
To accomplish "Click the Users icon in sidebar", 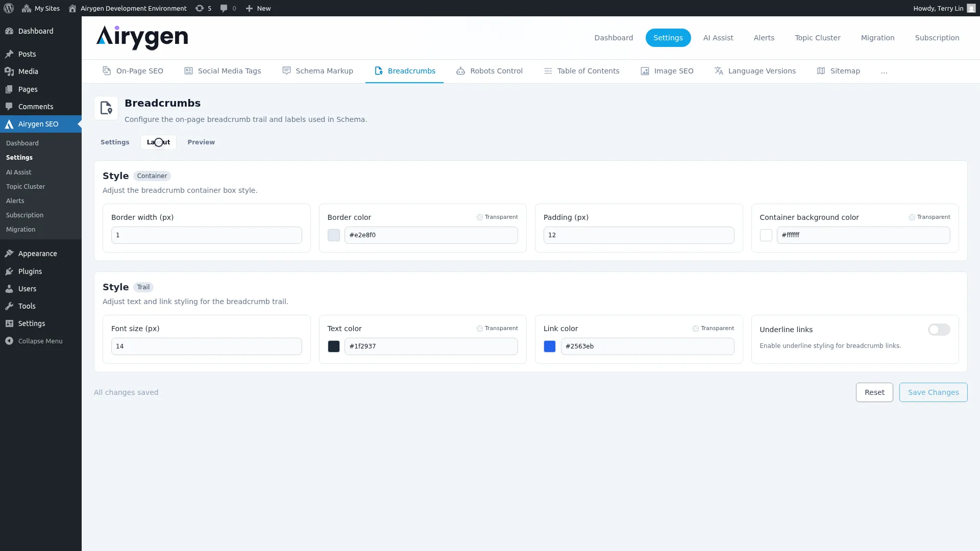I will [9, 289].
